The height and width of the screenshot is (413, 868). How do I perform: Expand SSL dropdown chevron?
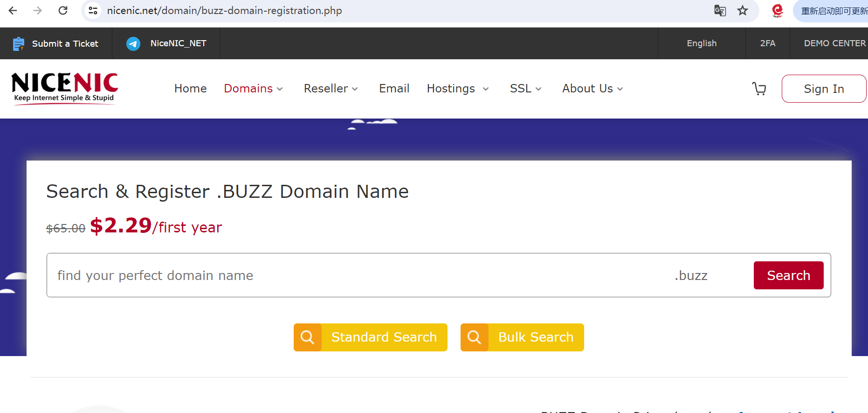pos(538,89)
